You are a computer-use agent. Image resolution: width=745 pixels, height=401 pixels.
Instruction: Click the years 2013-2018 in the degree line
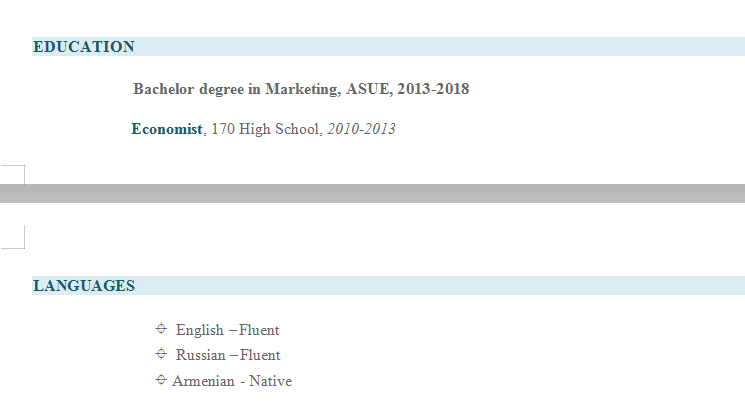click(433, 89)
